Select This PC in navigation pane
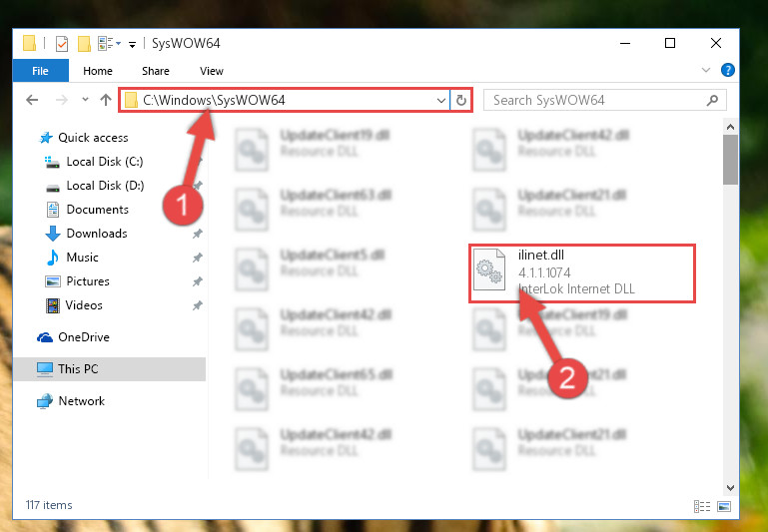Viewport: 768px width, 532px height. [78, 368]
